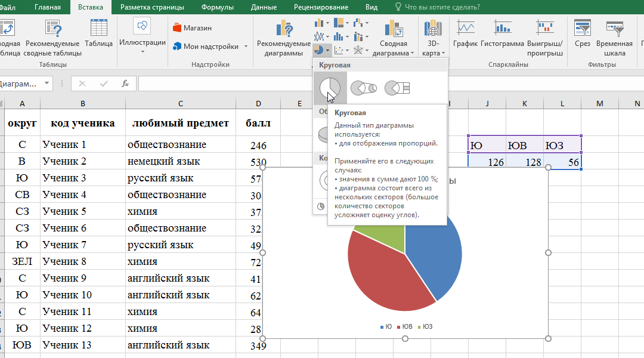Screen dimensions: 644x358
Task: Open Рекомендуемые диаграммы
Action: 284,38
